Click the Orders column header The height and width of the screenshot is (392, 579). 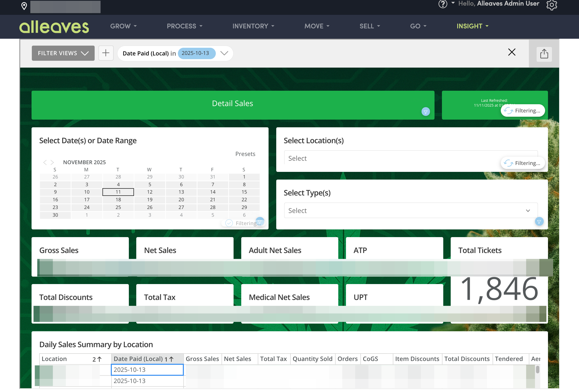pyautogui.click(x=348, y=359)
